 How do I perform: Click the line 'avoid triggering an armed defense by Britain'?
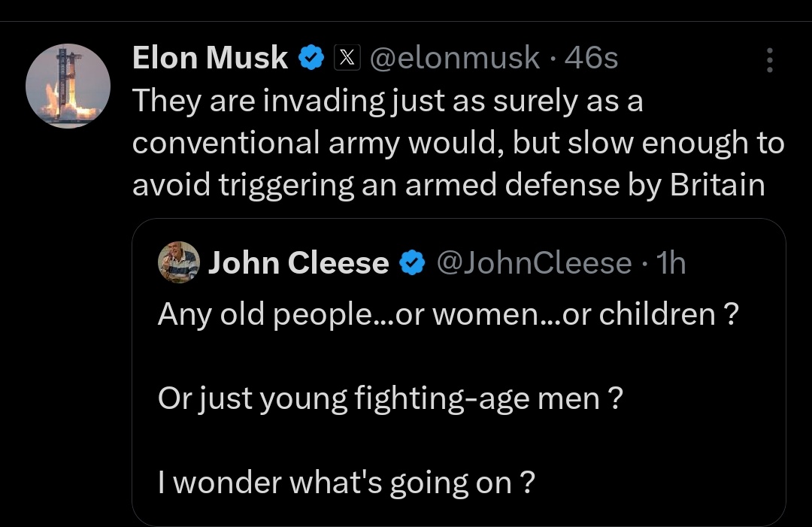click(x=448, y=185)
